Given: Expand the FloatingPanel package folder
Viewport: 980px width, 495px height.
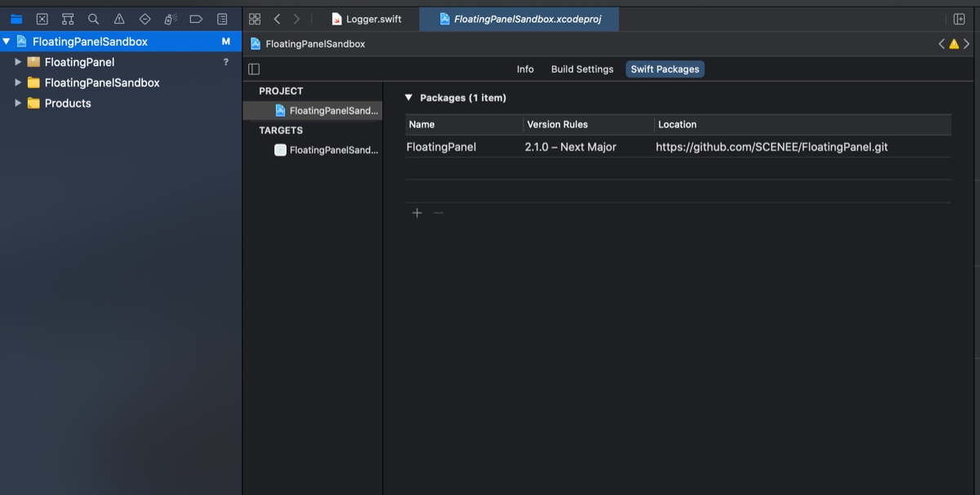Looking at the screenshot, I should [18, 62].
